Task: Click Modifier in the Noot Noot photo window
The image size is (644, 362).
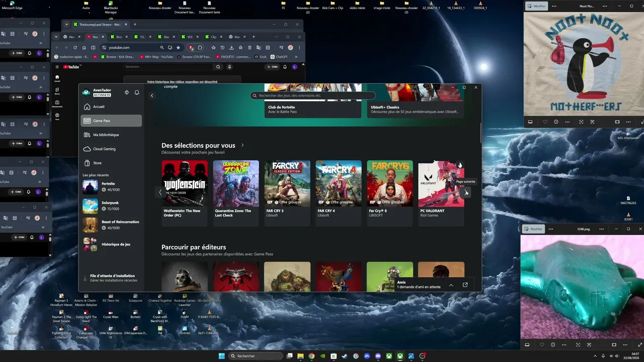Action: point(536,6)
